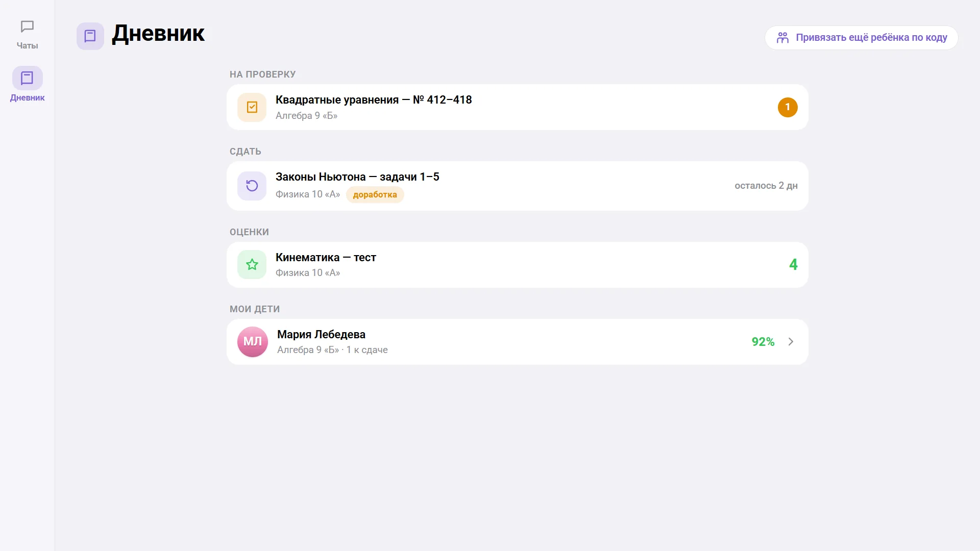
Task: Click the доработка status tag
Action: [x=375, y=194]
